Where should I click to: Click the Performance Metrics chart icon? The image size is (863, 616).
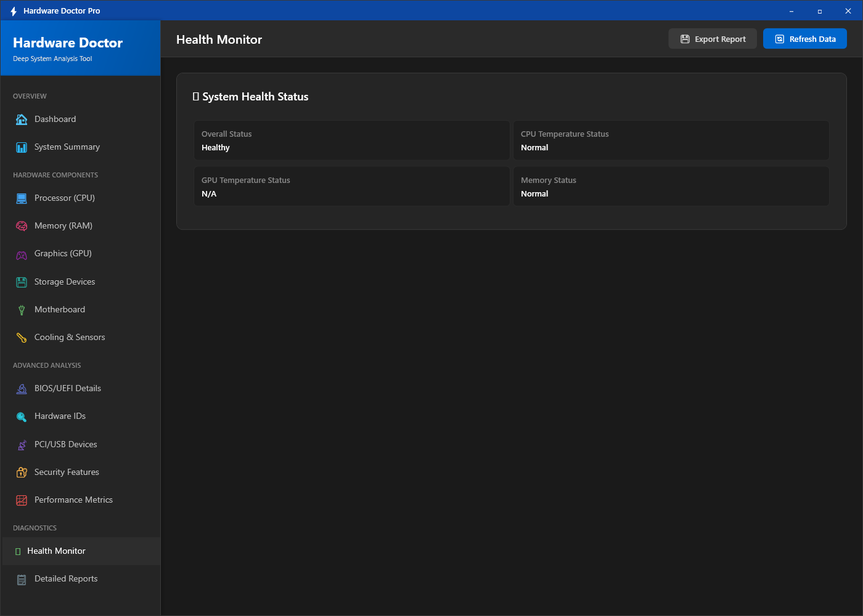[x=22, y=500]
